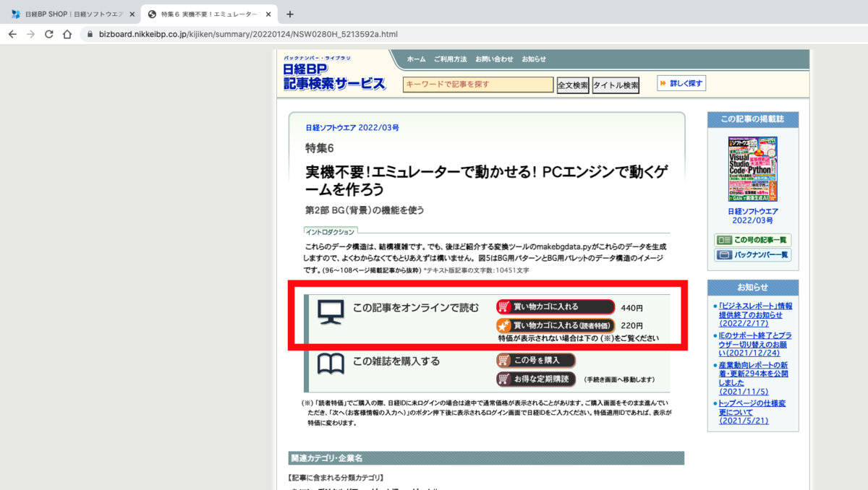Image resolution: width=868 pixels, height=490 pixels.
Task: Click the lock icon in address bar
Action: 90,34
